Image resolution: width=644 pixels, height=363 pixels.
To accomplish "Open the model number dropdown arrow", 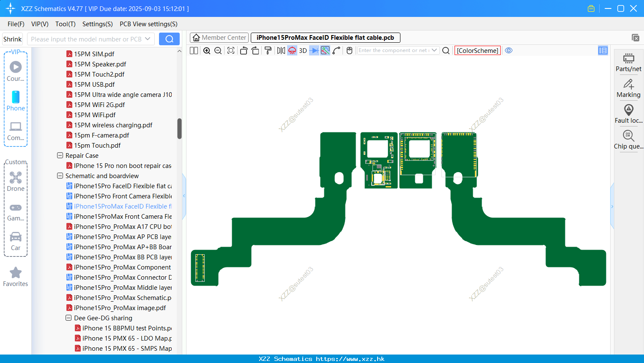I will click(x=148, y=39).
